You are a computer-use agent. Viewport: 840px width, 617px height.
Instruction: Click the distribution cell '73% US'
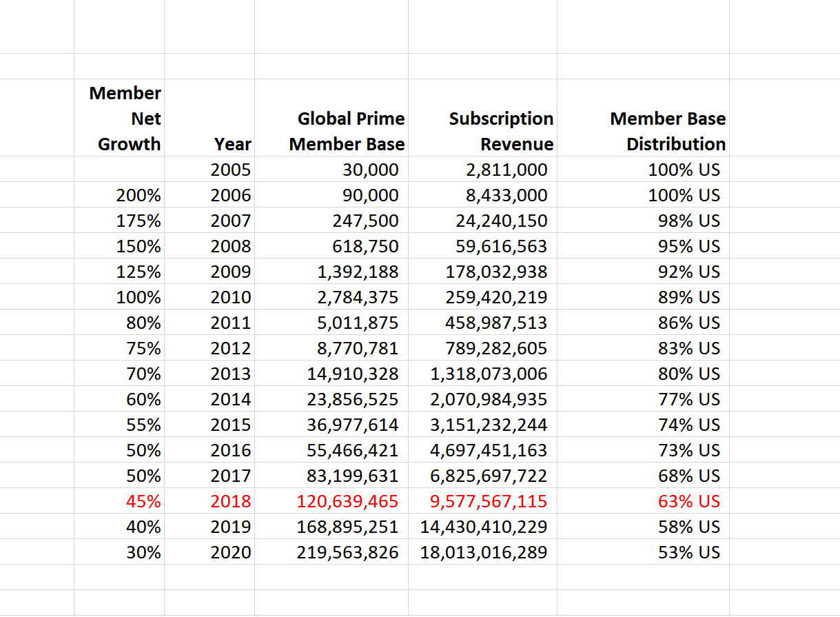(644, 450)
